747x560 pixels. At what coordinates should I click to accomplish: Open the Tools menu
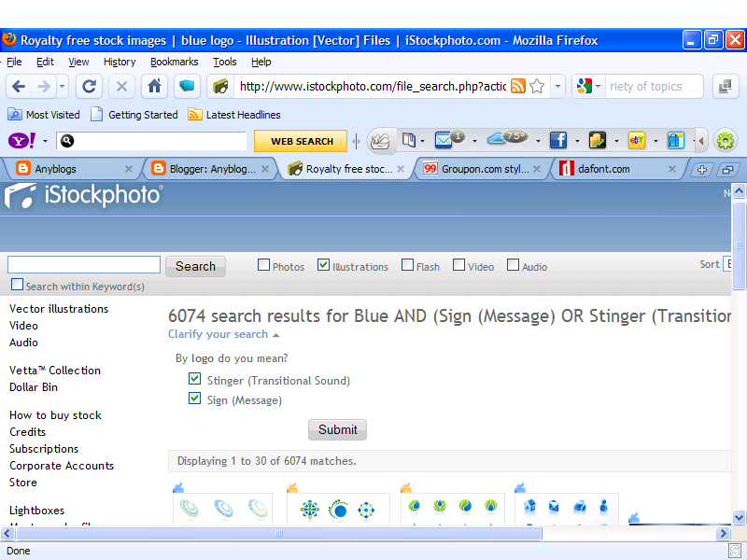pos(225,62)
